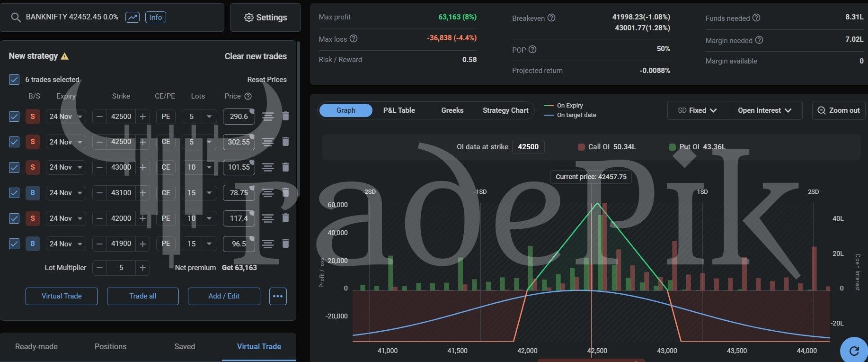Uncheck the 43000 CE trade checkbox

click(x=14, y=167)
